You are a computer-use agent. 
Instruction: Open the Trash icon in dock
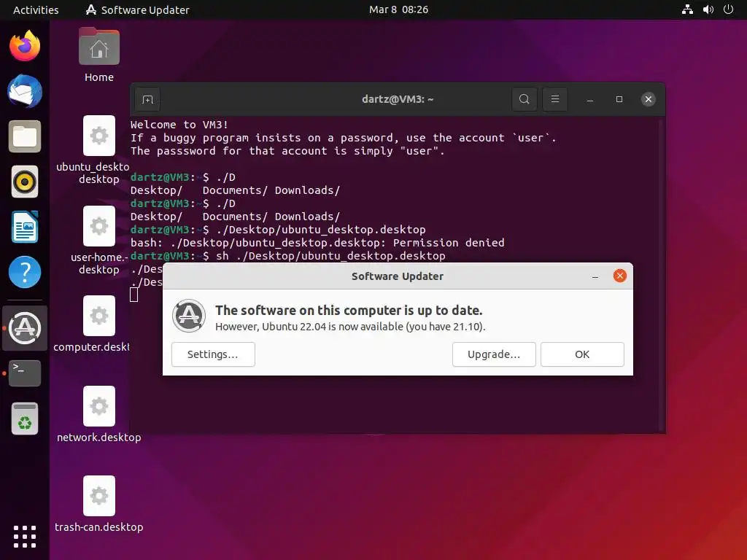tap(25, 419)
